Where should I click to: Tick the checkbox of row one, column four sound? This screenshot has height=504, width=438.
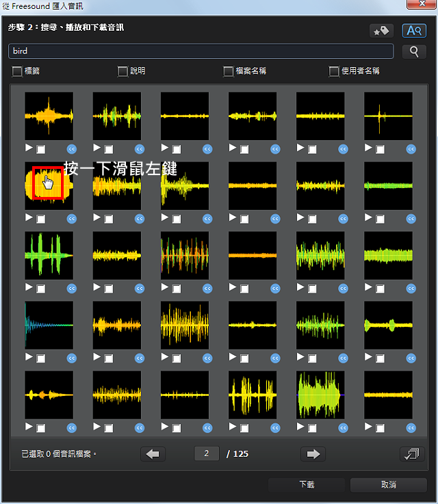pyautogui.click(x=244, y=149)
